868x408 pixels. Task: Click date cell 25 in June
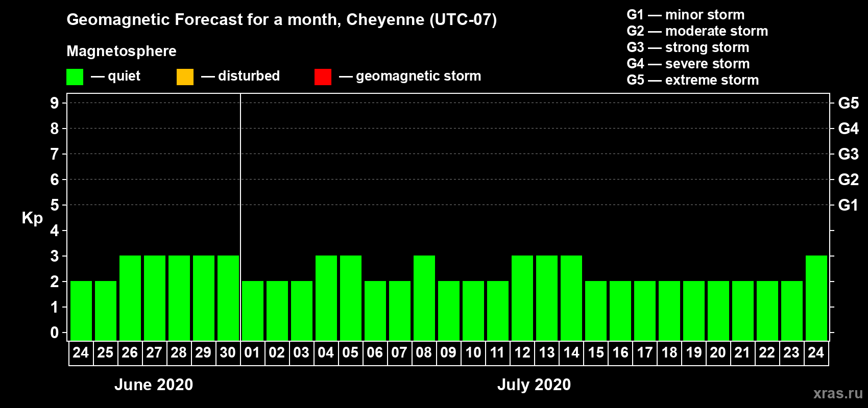point(106,353)
